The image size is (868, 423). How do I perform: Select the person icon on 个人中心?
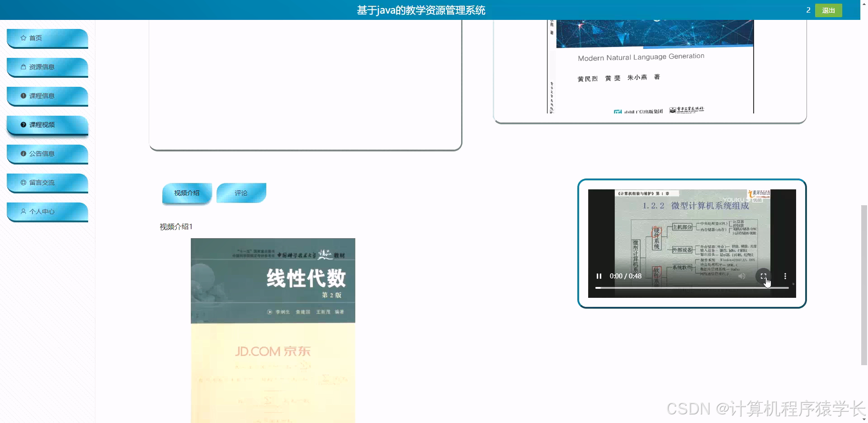23,211
